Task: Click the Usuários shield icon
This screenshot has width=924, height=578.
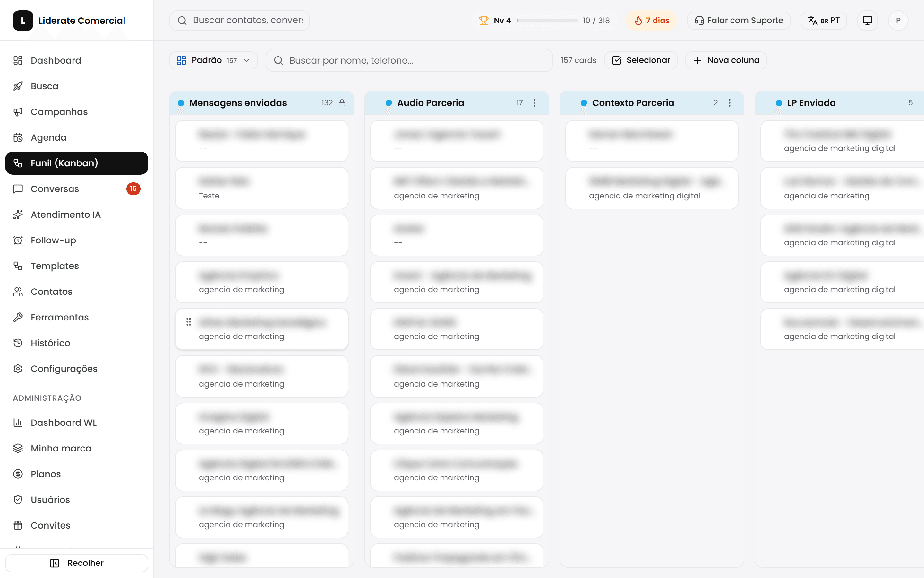Action: pyautogui.click(x=18, y=500)
